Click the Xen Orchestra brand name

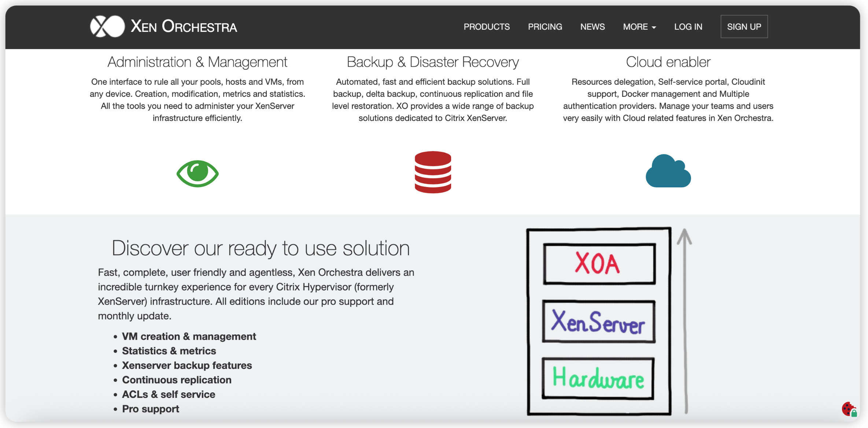(184, 26)
